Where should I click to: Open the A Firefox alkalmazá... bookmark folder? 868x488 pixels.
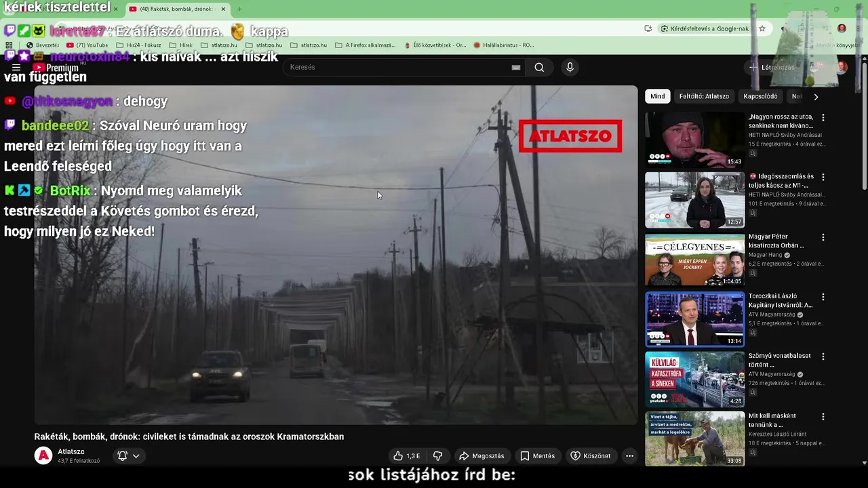[366, 45]
